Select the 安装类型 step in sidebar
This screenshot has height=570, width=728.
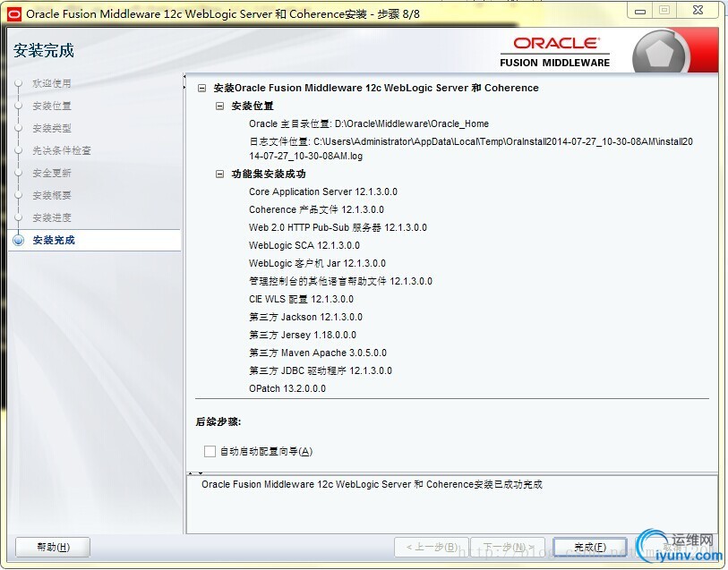pos(52,128)
